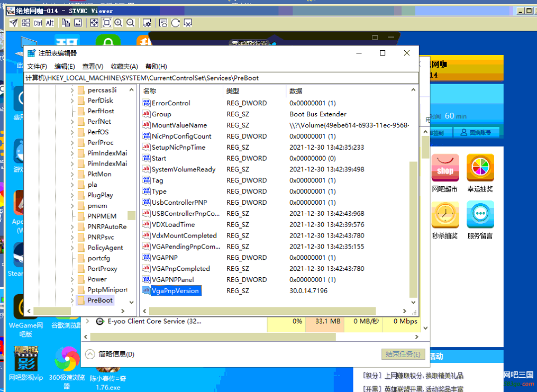Click the VDXLoadTime string value icon
Image resolution: width=537 pixels, height=392 pixels.
(146, 224)
